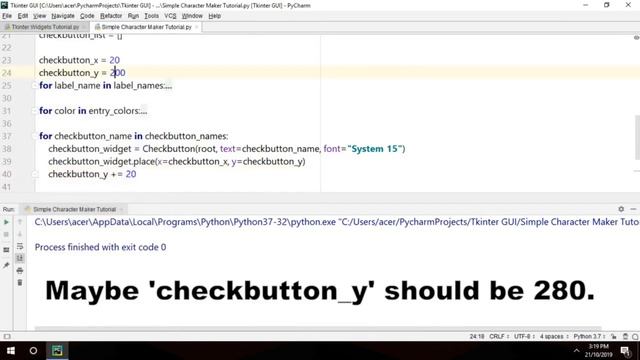Click the tool windows quick-access icon in status bar
The height and width of the screenshot is (360, 640).
pyautogui.click(x=7, y=336)
